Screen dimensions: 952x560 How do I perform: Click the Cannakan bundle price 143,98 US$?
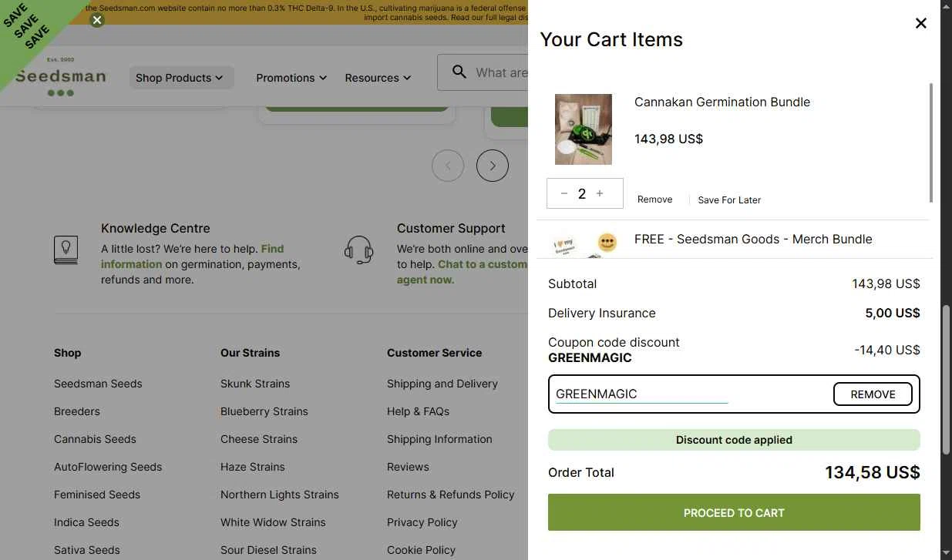[668, 139]
